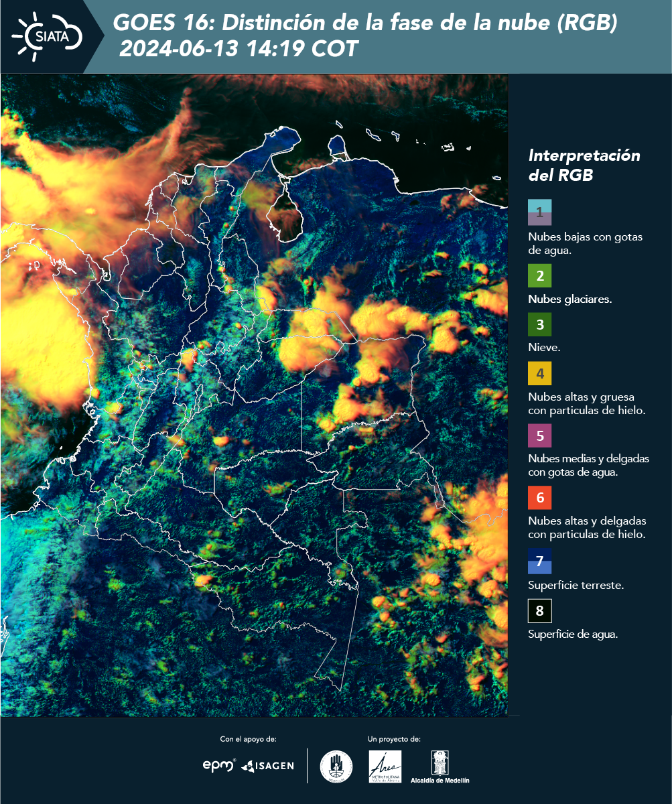
Task: Select magenta legend swatch 5
Action: (539, 435)
